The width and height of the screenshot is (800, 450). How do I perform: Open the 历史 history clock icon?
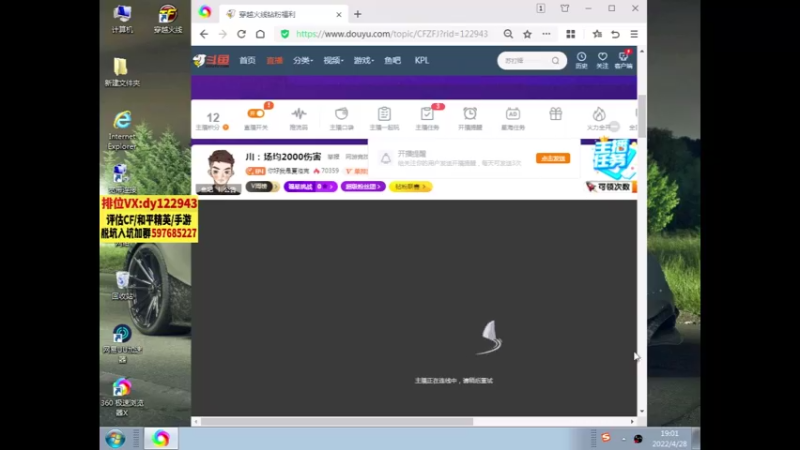tap(581, 60)
